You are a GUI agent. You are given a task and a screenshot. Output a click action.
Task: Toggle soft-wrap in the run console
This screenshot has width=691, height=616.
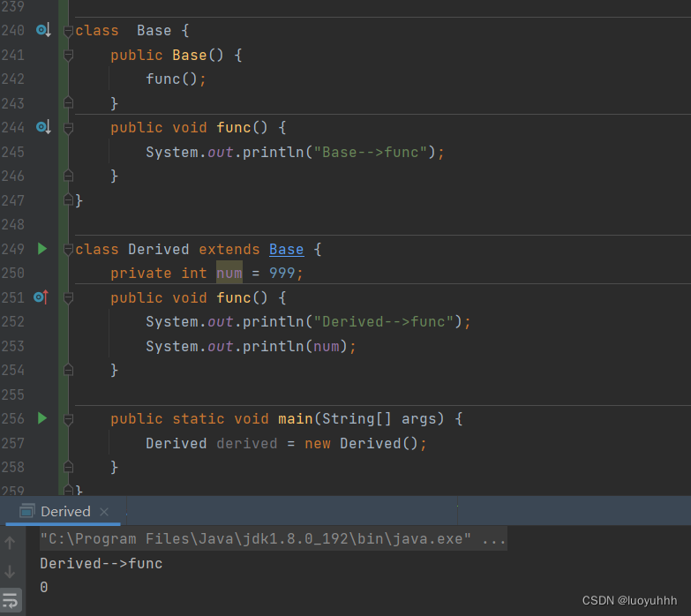point(10,600)
